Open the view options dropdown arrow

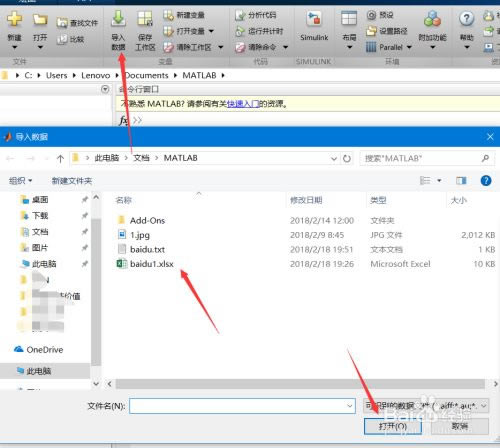(439, 181)
